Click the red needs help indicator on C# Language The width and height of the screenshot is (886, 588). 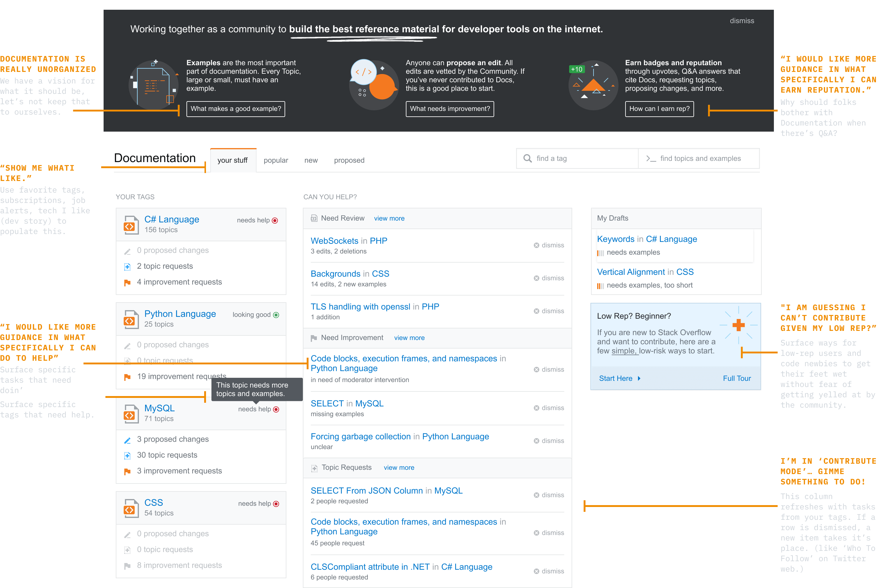click(275, 221)
